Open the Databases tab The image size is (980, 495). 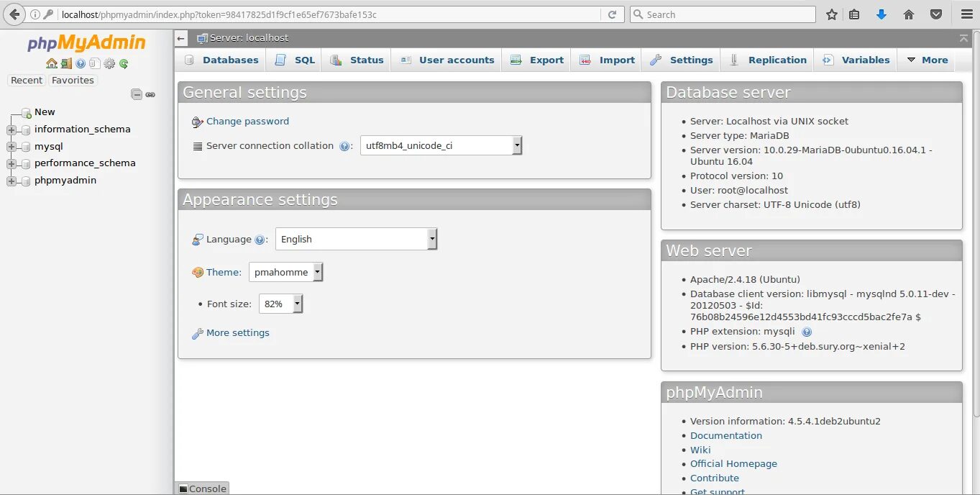click(x=221, y=60)
